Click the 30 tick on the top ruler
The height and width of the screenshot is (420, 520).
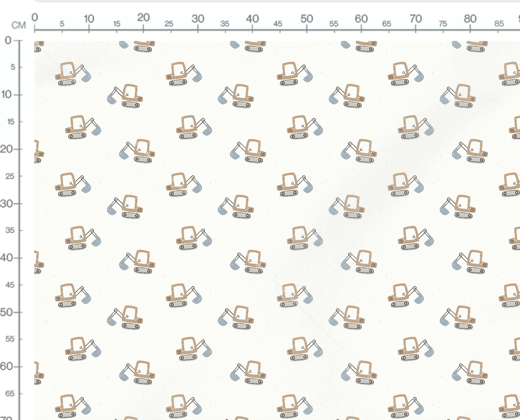(198, 18)
